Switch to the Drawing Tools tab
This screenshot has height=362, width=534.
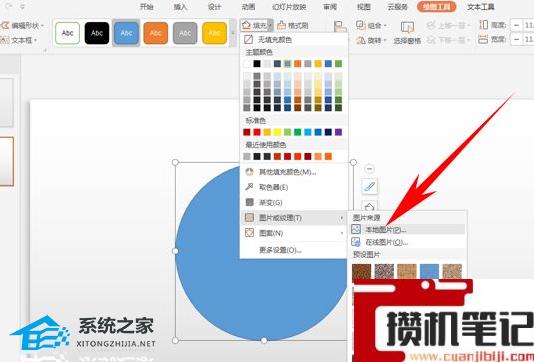click(436, 6)
